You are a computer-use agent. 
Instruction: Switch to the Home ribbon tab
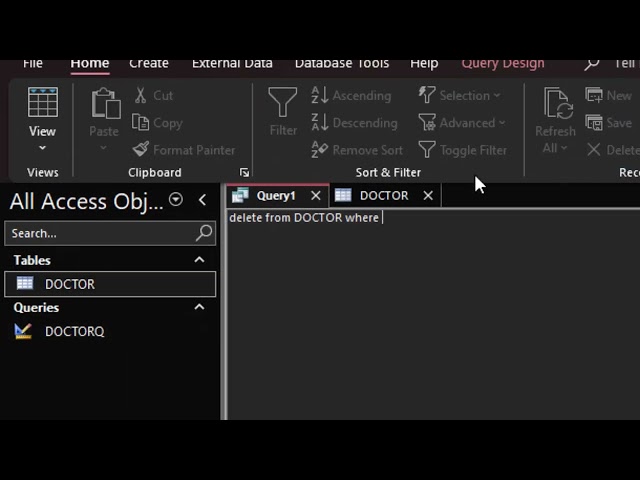pyautogui.click(x=90, y=63)
